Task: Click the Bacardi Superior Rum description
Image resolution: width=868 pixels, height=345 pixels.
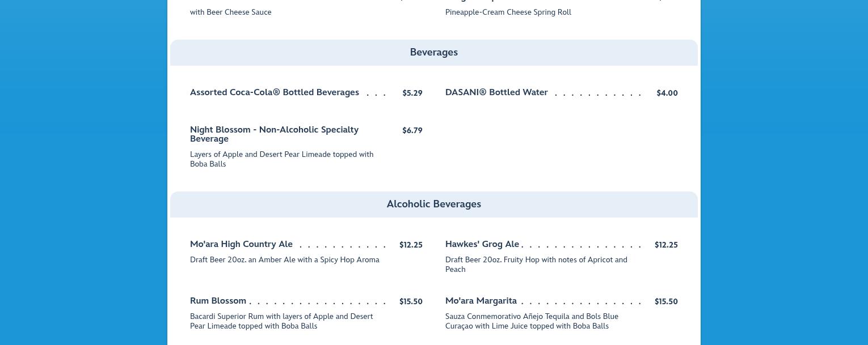Action: tap(281, 321)
